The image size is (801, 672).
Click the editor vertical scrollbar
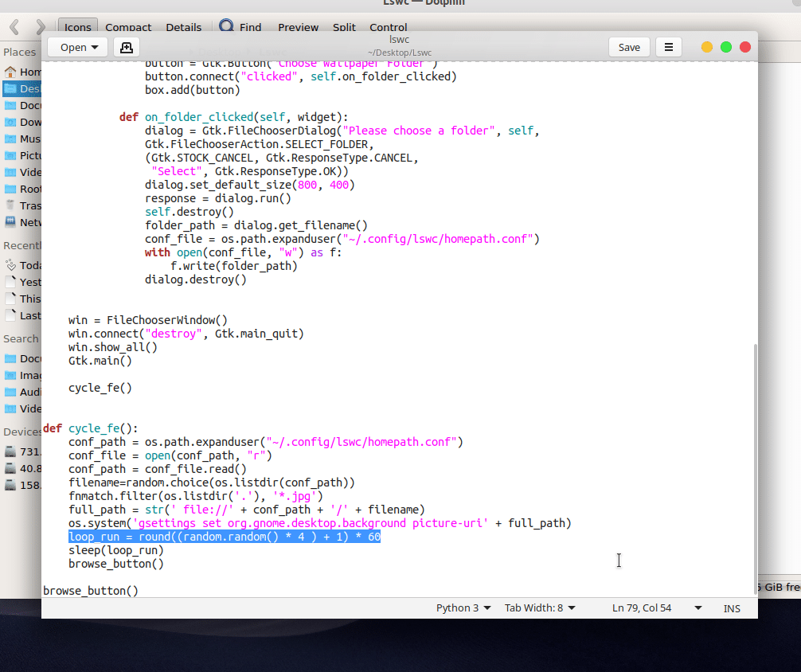coord(755,469)
